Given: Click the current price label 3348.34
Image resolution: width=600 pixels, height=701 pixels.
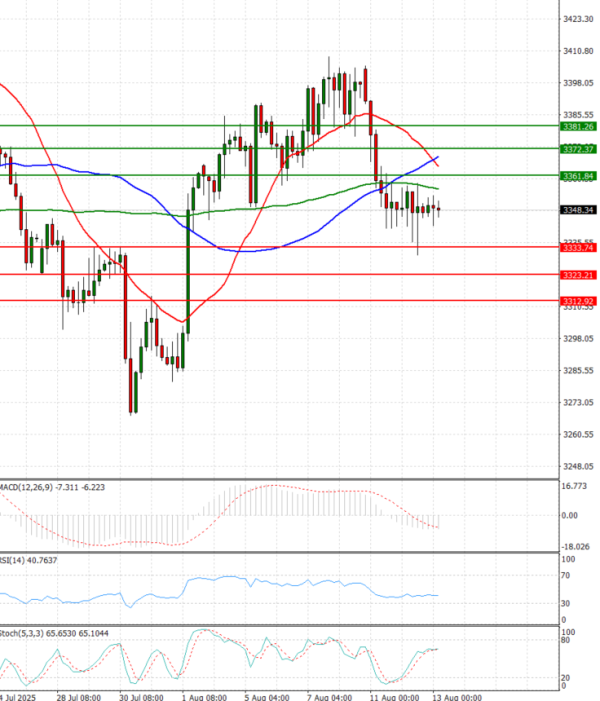Looking at the screenshot, I should click(x=579, y=210).
